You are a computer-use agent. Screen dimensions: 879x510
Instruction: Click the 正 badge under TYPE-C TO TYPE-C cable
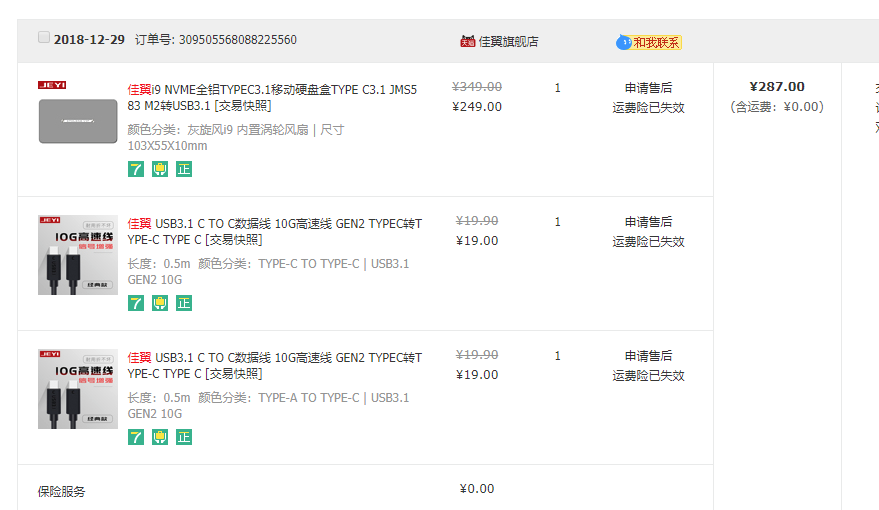pos(184,303)
